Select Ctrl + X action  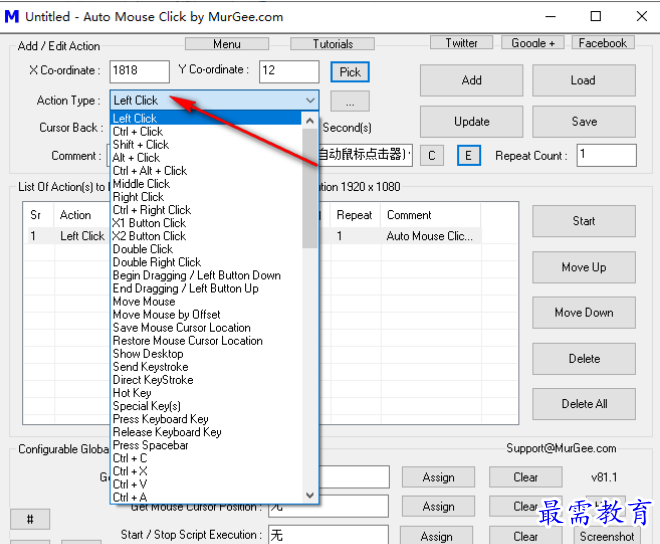[x=206, y=471]
